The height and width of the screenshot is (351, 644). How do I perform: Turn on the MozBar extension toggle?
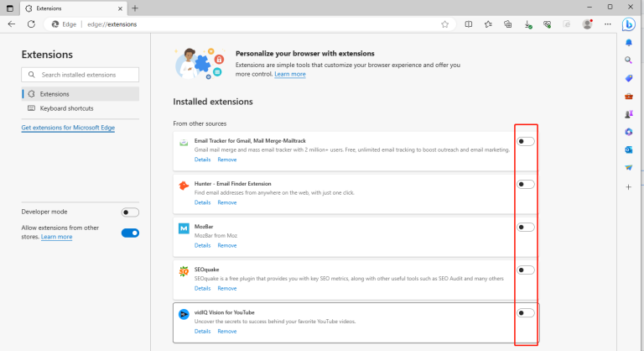click(526, 227)
